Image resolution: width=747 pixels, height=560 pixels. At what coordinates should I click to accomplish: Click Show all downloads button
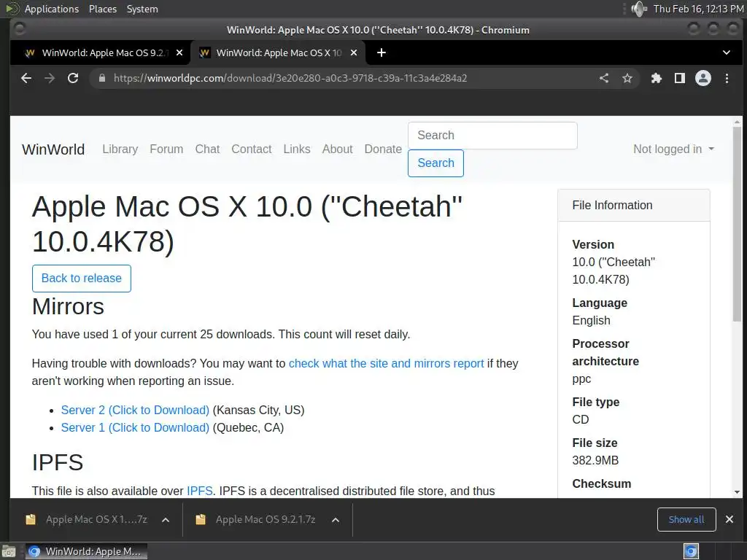(686, 519)
